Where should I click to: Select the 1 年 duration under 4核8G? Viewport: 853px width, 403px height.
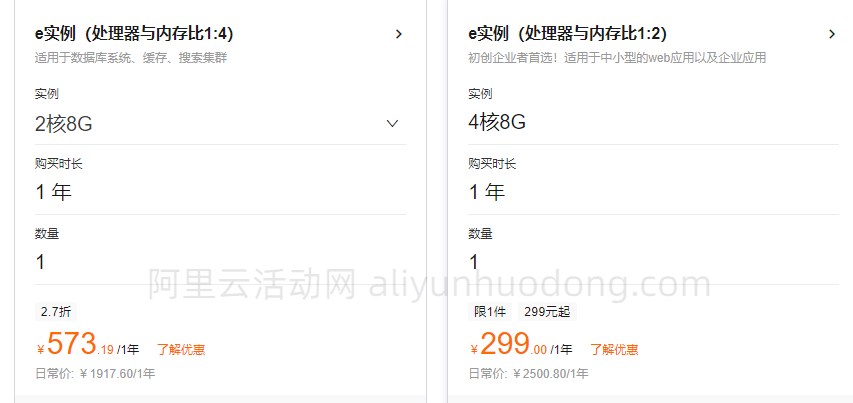coord(487,192)
